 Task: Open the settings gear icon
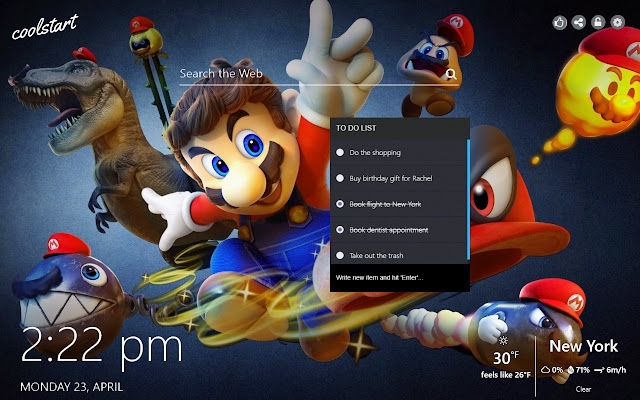(x=618, y=22)
